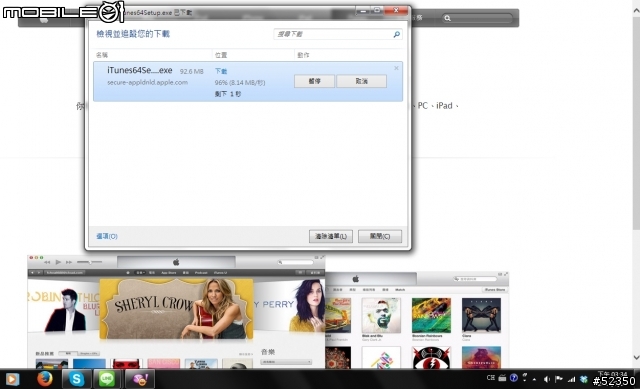The height and width of the screenshot is (389, 640).
Task: Click the Sheryl Crow iTunes Store screenshot image
Action: point(176,312)
